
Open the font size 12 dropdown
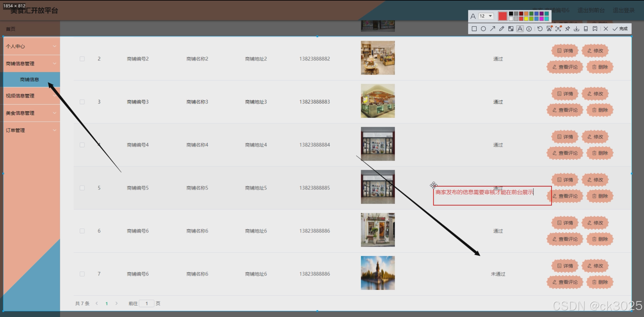point(486,16)
